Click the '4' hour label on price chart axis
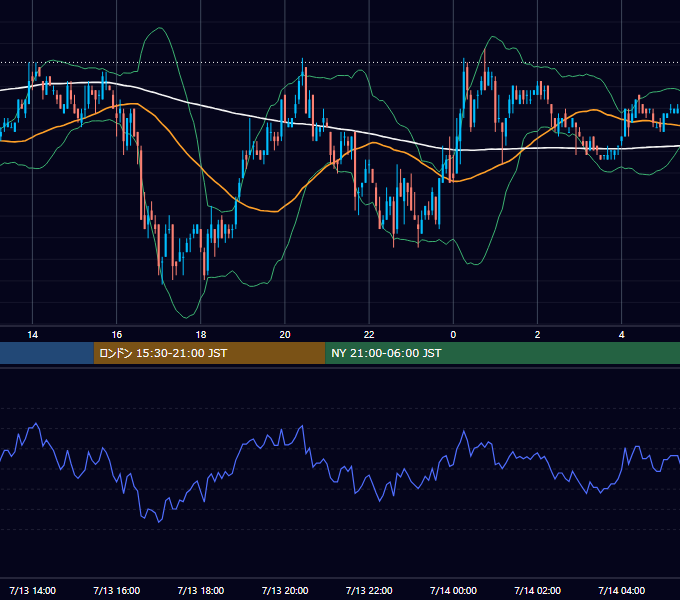The width and height of the screenshot is (680, 600). pyautogui.click(x=621, y=335)
